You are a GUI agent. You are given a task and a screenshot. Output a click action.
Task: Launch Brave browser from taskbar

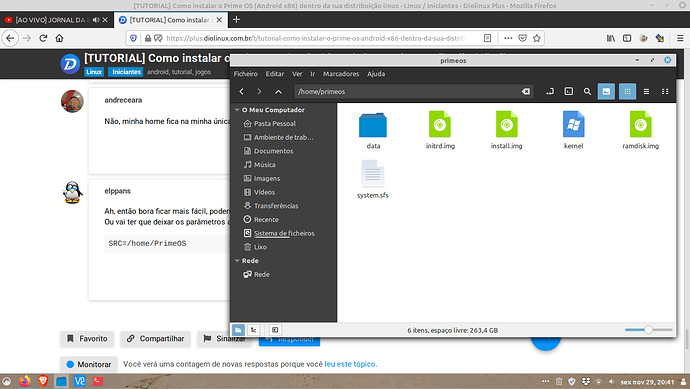(43, 381)
